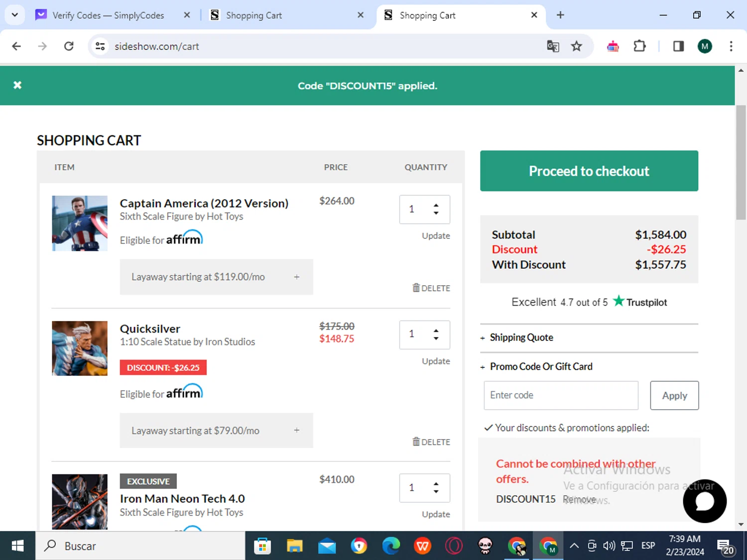This screenshot has width=747, height=560.
Task: Open the tab search dropdown arrow
Action: click(x=15, y=15)
